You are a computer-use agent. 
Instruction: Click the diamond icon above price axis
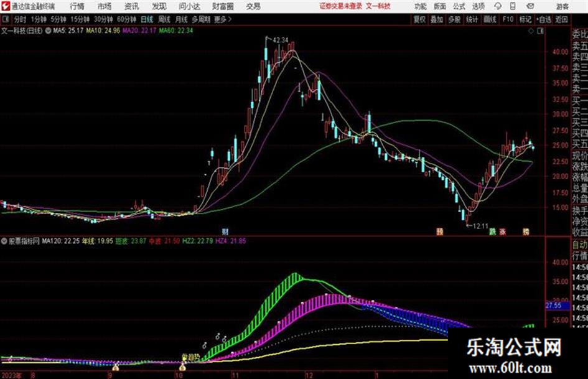531,31
